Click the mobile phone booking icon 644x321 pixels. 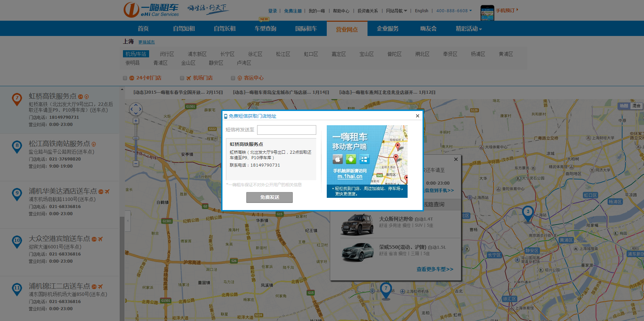coord(487,13)
